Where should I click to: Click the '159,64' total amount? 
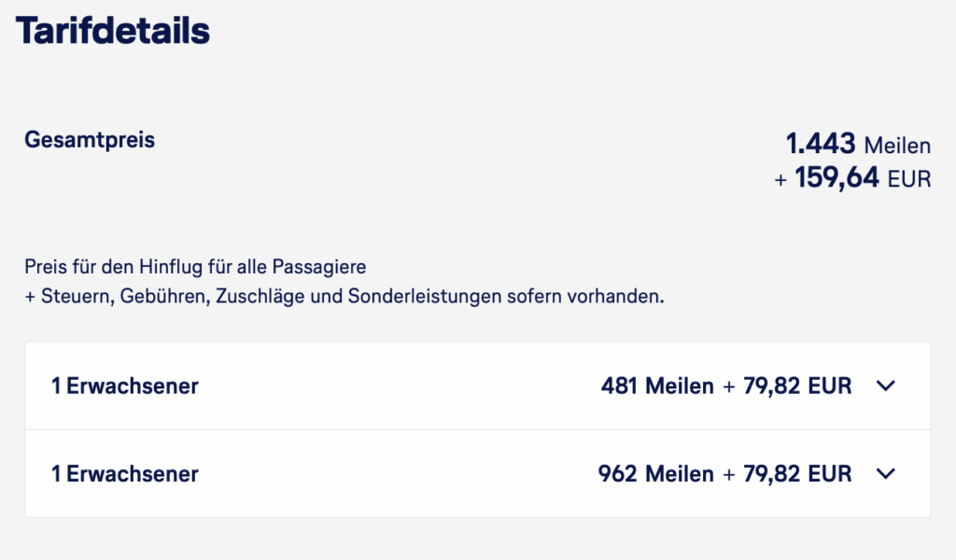point(836,177)
